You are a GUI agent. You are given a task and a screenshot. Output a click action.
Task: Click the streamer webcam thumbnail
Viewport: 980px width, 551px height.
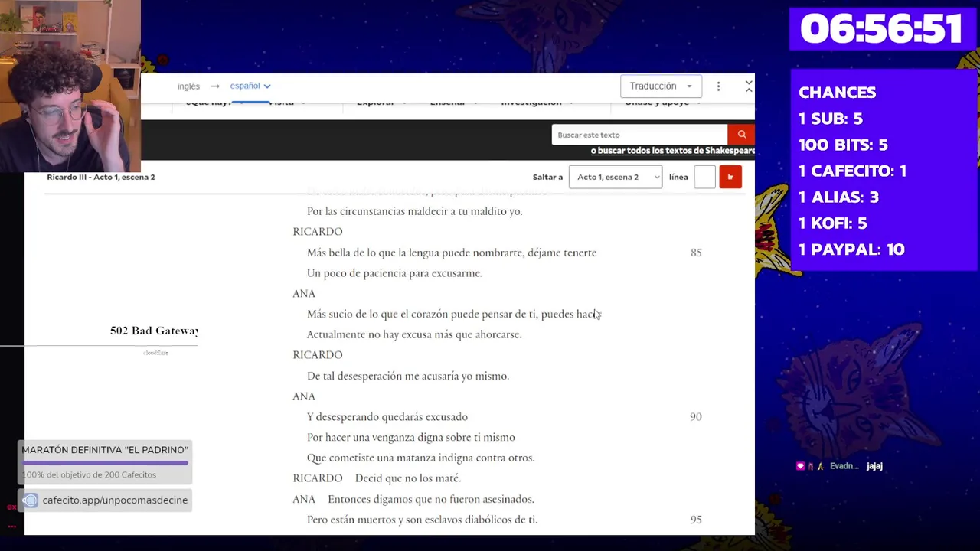tap(70, 86)
